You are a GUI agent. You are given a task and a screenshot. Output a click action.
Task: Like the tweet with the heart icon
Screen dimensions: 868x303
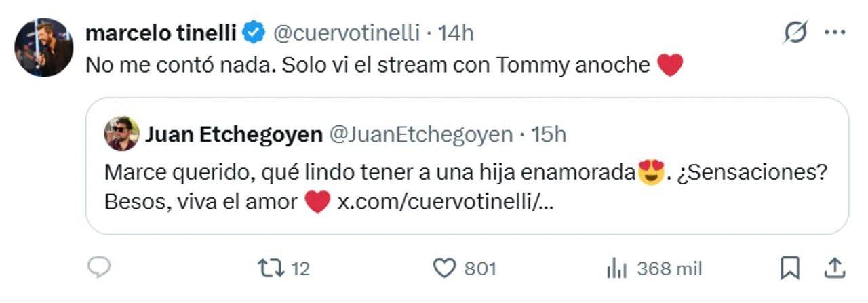pyautogui.click(x=444, y=268)
